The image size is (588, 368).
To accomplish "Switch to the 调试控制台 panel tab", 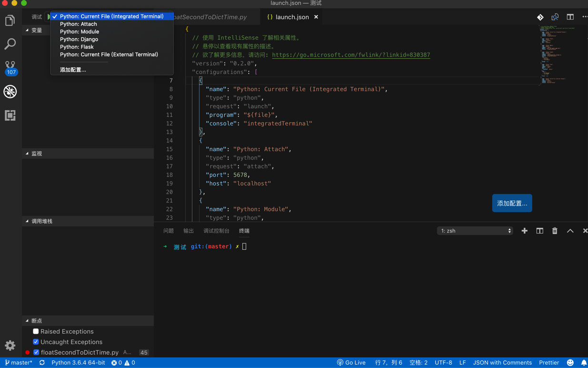I will [216, 231].
